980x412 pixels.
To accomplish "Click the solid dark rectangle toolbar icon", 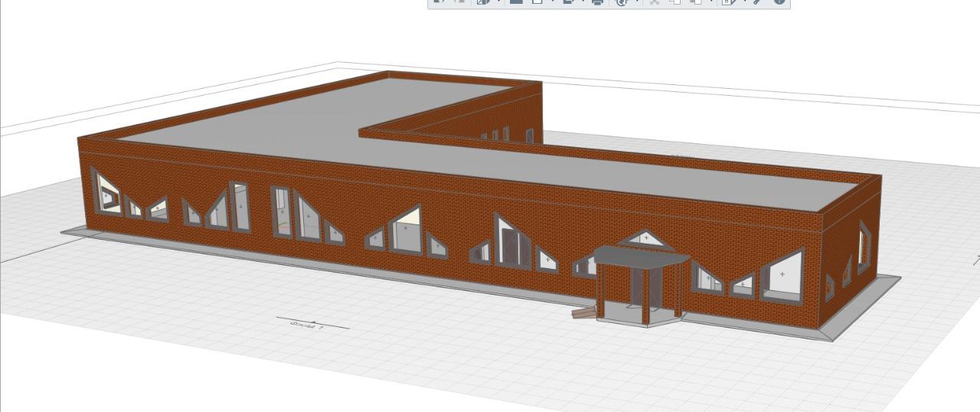I will pos(516,2).
